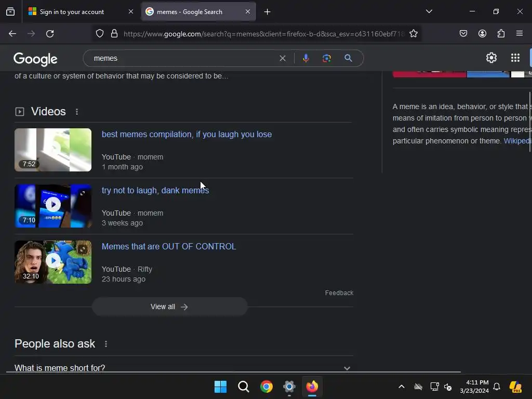The image size is (532, 399).
Task: Launch Chrome from the taskbar
Action: (x=267, y=387)
